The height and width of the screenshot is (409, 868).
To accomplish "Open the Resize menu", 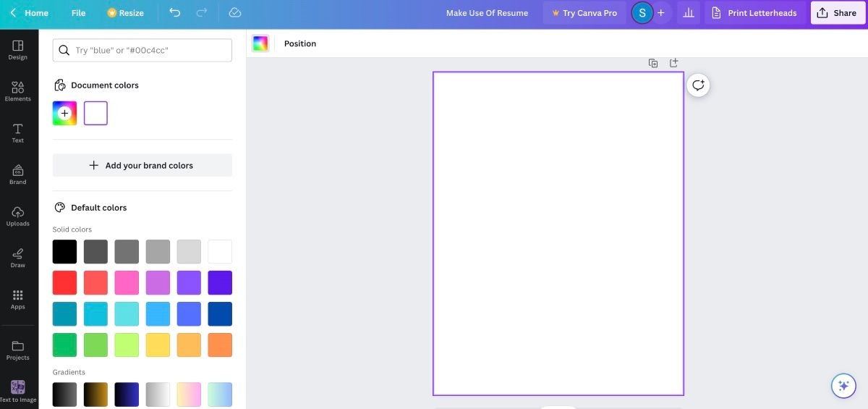I will [x=125, y=13].
